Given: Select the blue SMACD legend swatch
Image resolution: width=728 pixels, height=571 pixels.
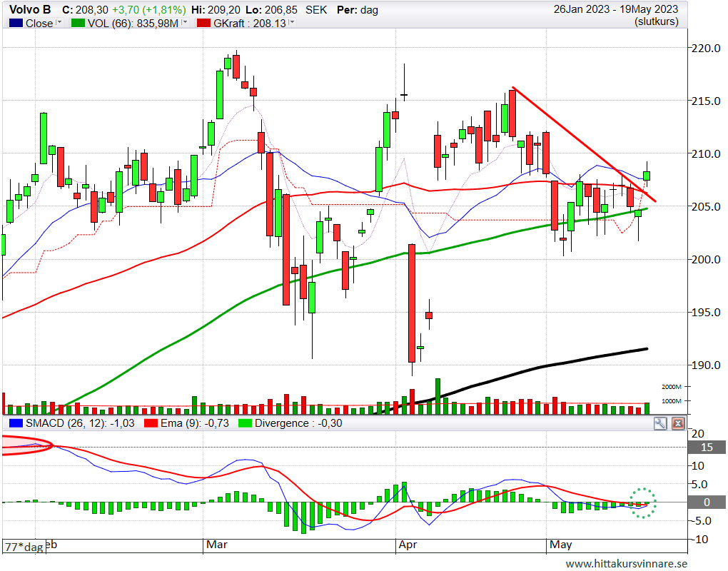Looking at the screenshot, I should (x=16, y=423).
